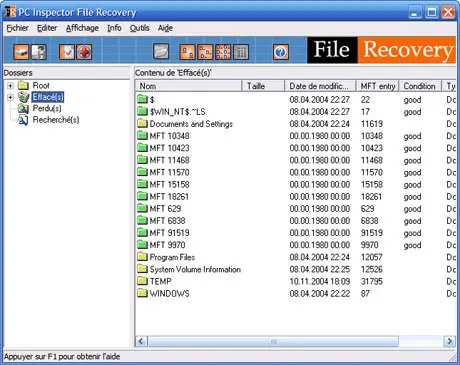Switch to large icons view
Viewport: 460px width, 365px height.
(x=188, y=52)
